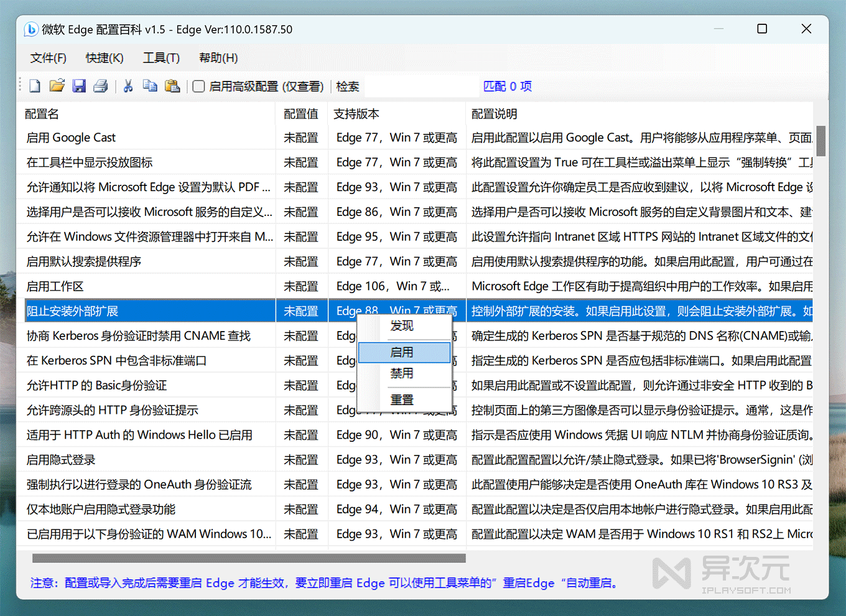Choose 启用 in the context menu

[404, 352]
